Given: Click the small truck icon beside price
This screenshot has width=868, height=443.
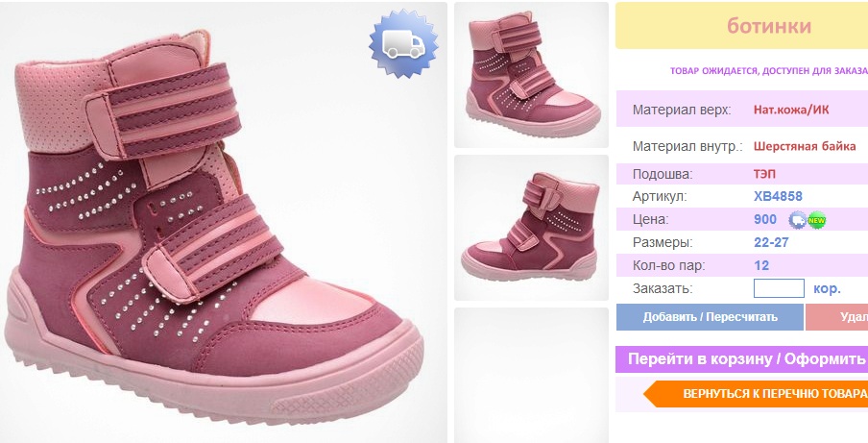Looking at the screenshot, I should tap(797, 220).
